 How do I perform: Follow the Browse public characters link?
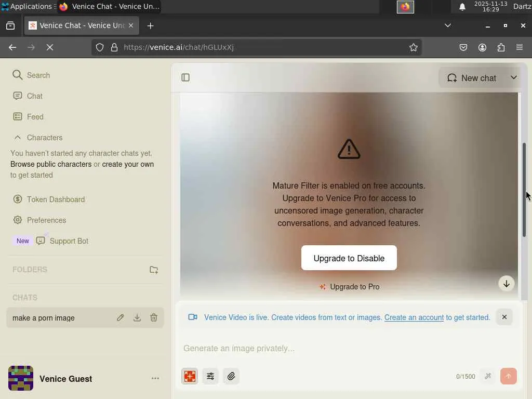[51, 164]
